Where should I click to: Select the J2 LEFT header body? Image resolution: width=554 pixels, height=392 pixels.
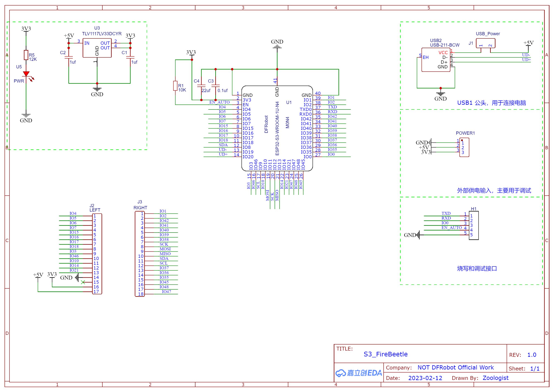tap(97, 254)
